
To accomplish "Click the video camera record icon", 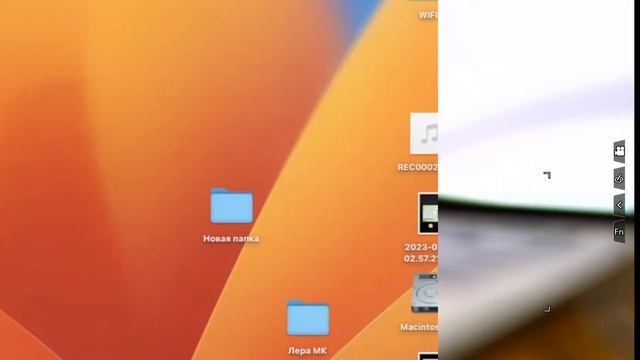I will click(x=619, y=151).
